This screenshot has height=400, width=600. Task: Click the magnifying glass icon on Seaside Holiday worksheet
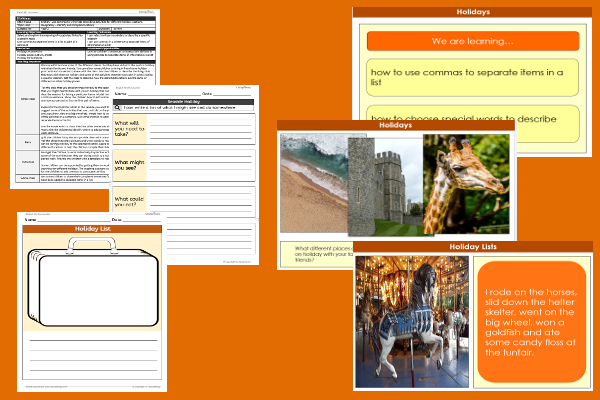pyautogui.click(x=117, y=108)
